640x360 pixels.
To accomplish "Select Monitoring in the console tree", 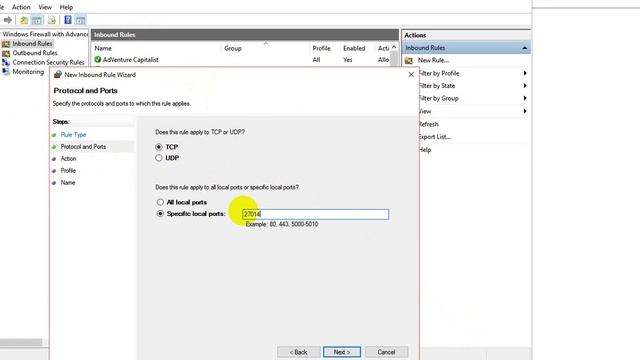I will (28, 72).
